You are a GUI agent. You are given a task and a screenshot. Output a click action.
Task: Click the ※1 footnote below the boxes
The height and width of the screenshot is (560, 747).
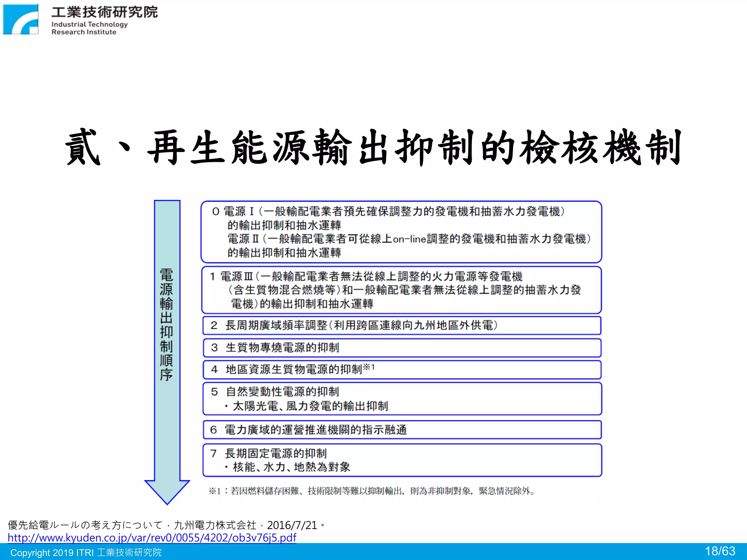click(x=372, y=491)
